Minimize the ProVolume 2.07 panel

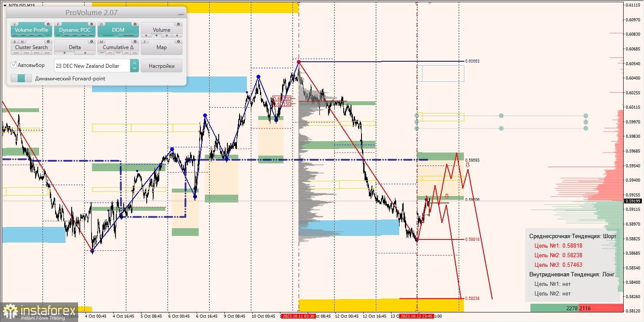point(181,14)
